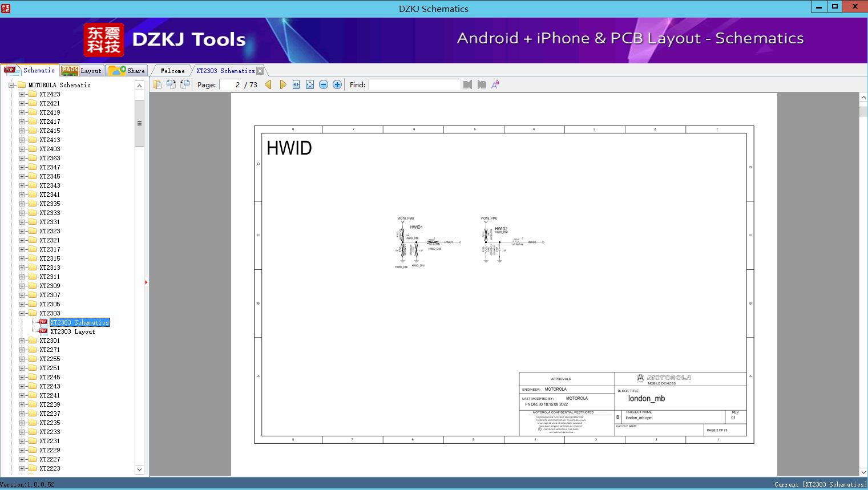Select the MOTOROLA Schematic root item

pos(59,85)
